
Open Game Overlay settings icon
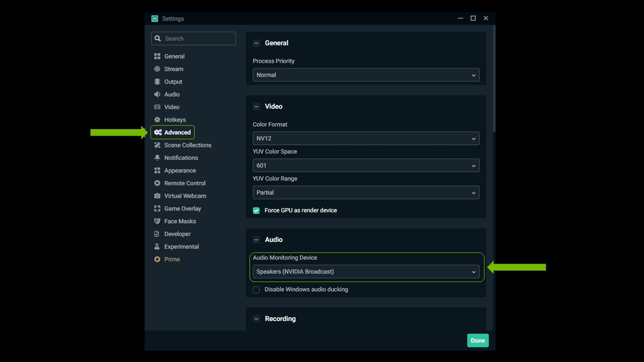(x=157, y=208)
